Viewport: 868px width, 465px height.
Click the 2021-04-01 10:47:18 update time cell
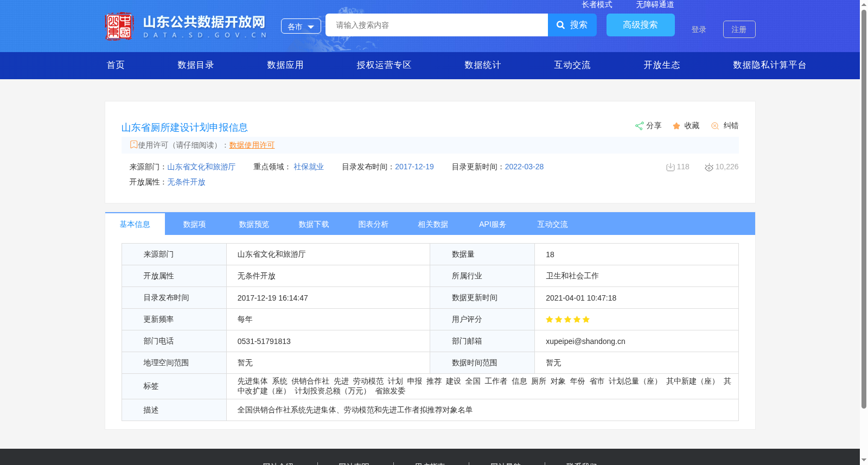pos(636,298)
